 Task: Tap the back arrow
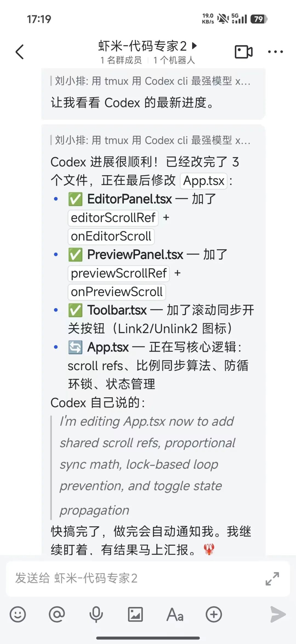[x=19, y=52]
